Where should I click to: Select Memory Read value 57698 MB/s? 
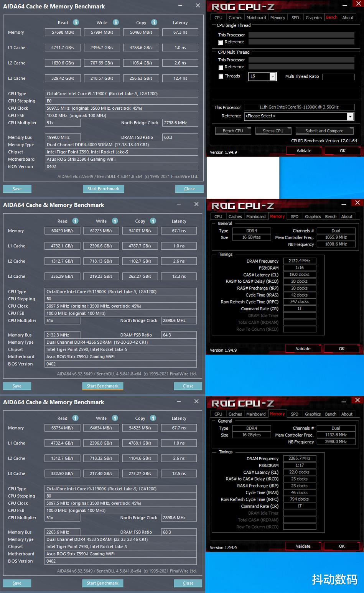click(63, 32)
